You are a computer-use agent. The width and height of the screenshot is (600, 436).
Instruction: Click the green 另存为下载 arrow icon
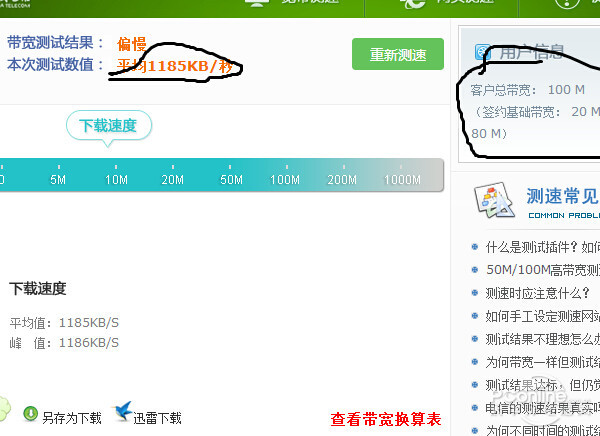coord(30,413)
